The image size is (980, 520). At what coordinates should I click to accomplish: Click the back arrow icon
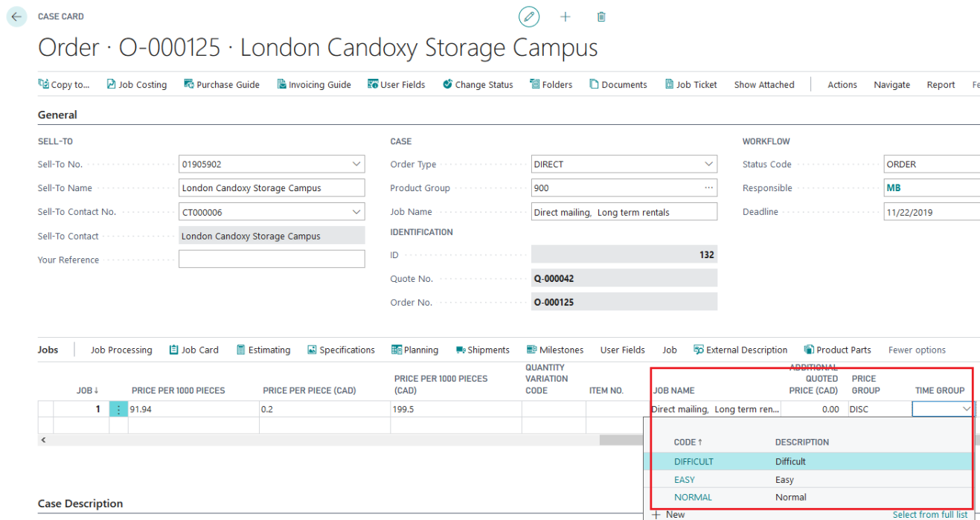click(x=16, y=17)
